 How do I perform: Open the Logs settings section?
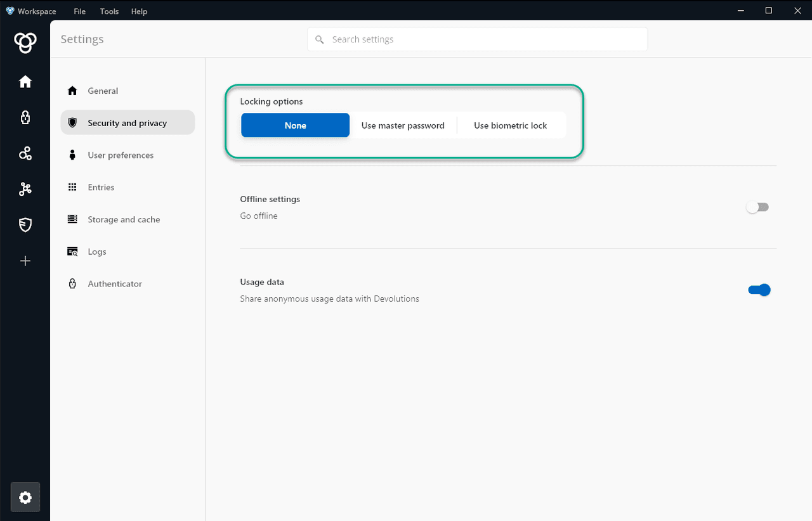[x=97, y=252]
